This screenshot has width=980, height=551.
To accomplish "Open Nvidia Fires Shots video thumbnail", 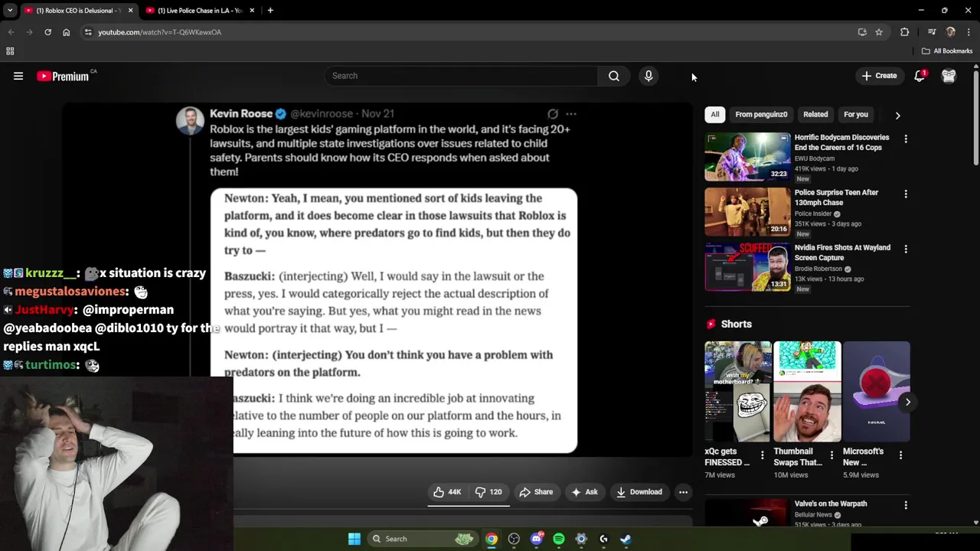I will point(747,267).
